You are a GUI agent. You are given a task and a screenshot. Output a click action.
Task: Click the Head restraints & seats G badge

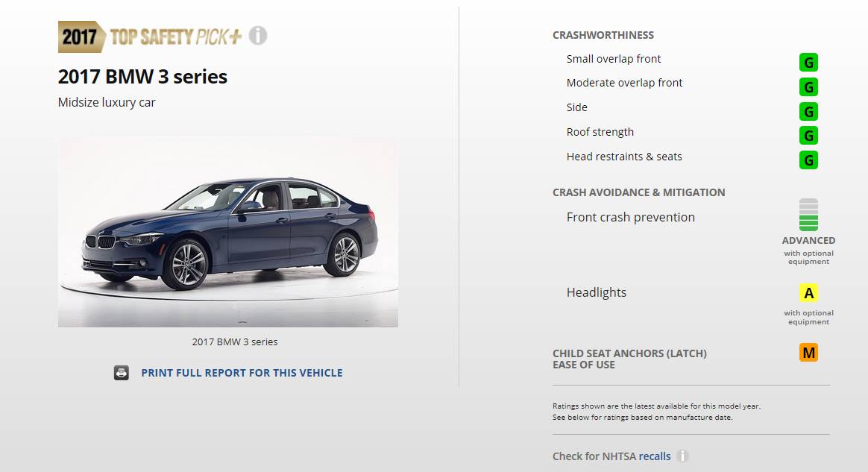[808, 160]
